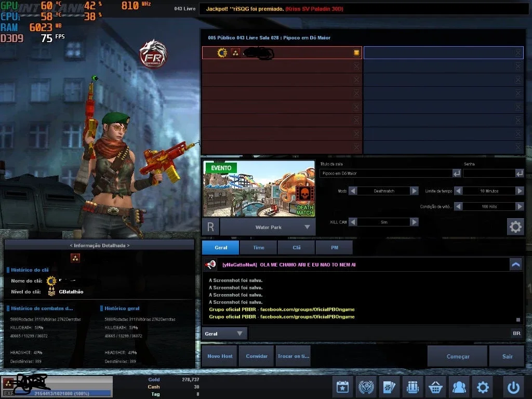Collapse the announcement bar chevron
The width and height of the screenshot is (532, 399).
point(516,264)
